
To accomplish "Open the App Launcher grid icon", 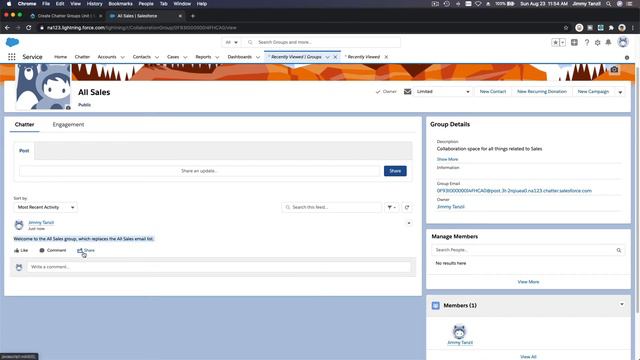I will 12,57.
